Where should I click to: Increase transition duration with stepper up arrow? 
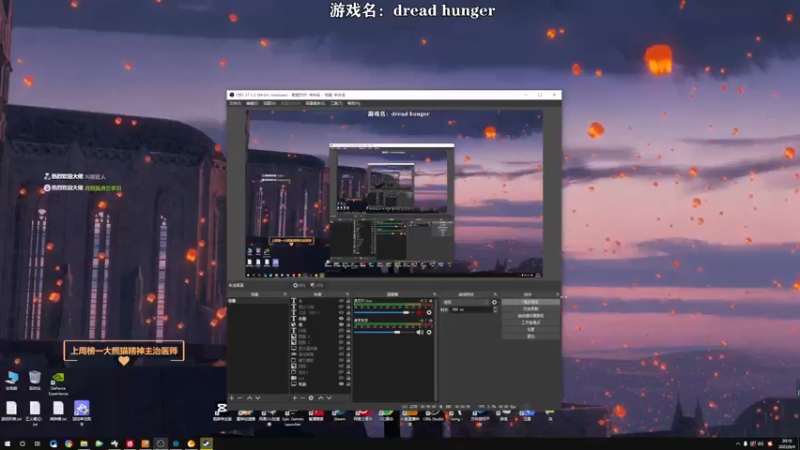pos(495,308)
